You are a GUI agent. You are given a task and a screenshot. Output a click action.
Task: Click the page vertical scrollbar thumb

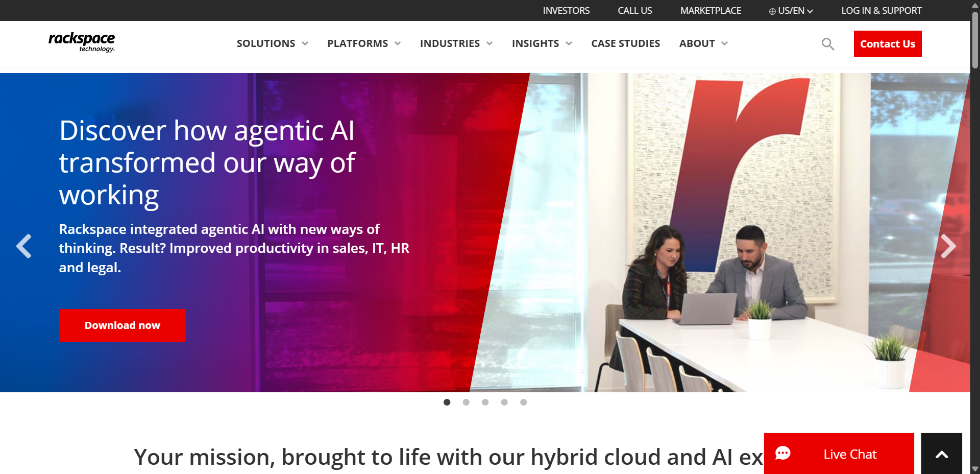(x=975, y=40)
